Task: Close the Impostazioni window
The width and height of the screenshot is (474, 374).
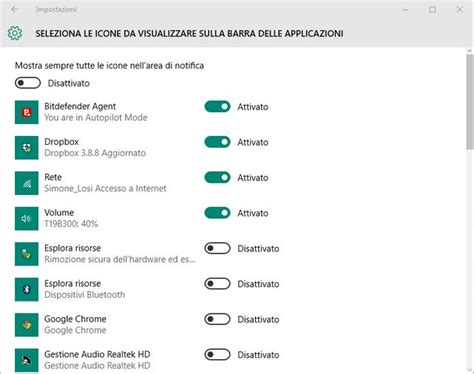Action: (x=460, y=10)
